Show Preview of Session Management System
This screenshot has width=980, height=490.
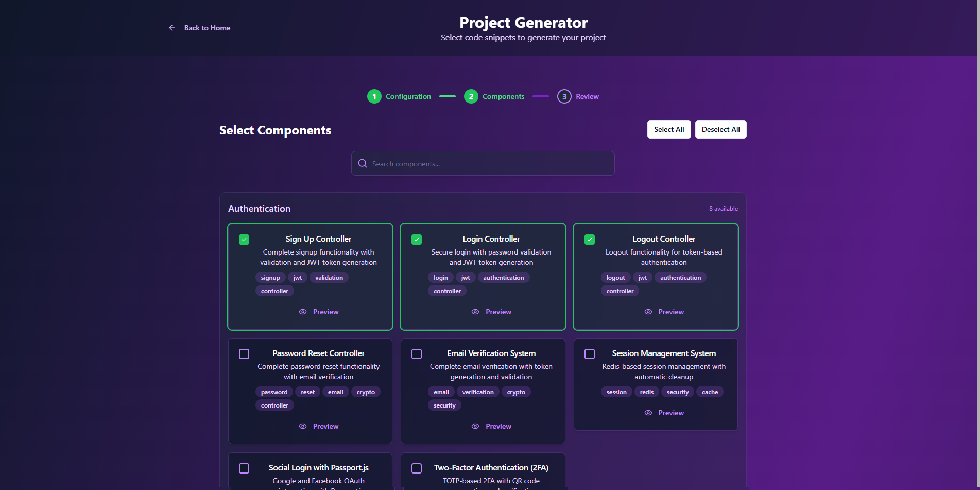pyautogui.click(x=664, y=413)
